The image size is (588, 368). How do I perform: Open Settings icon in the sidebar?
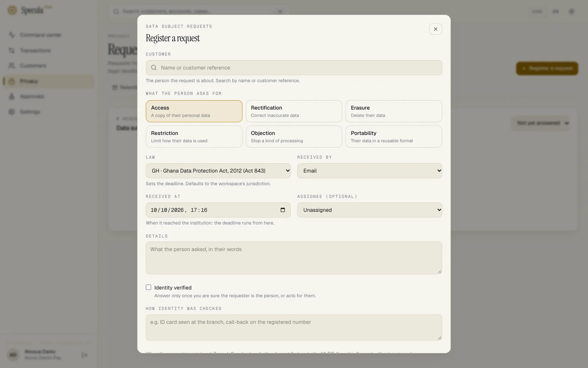(12, 112)
